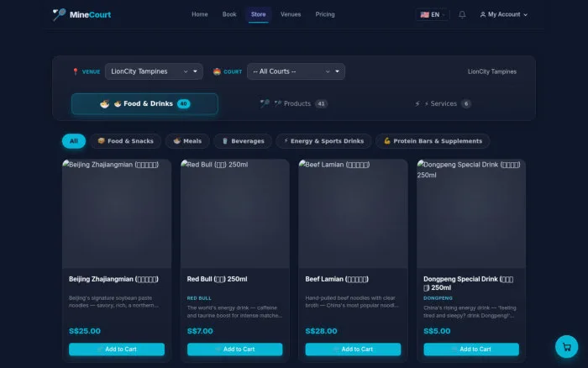Click the noodle bowl icon on Food & Drinks tab
588x368 pixels.
click(105, 104)
